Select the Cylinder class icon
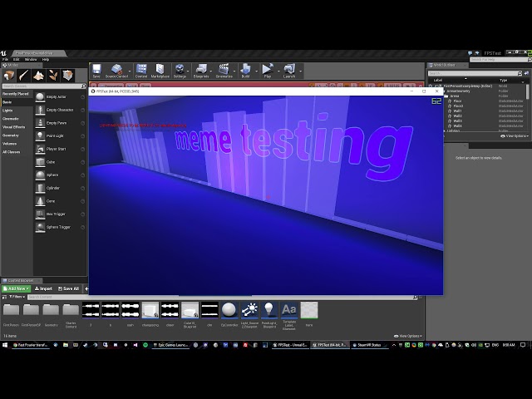The width and height of the screenshot is (532, 399). point(40,188)
